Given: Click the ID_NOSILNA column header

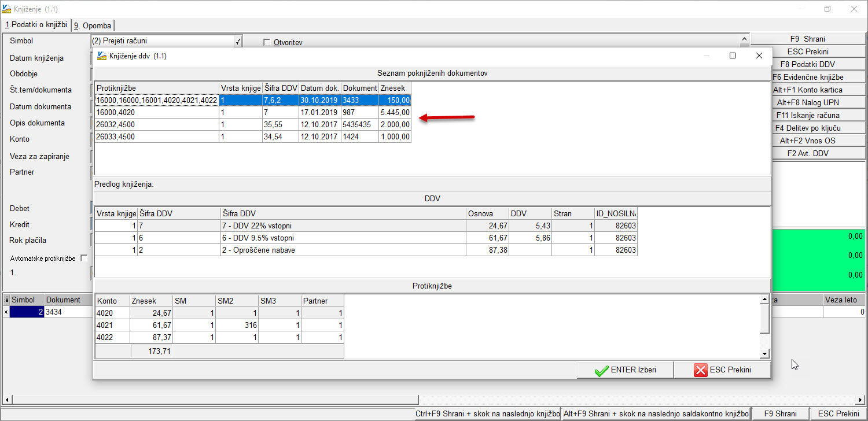Looking at the screenshot, I should [616, 213].
